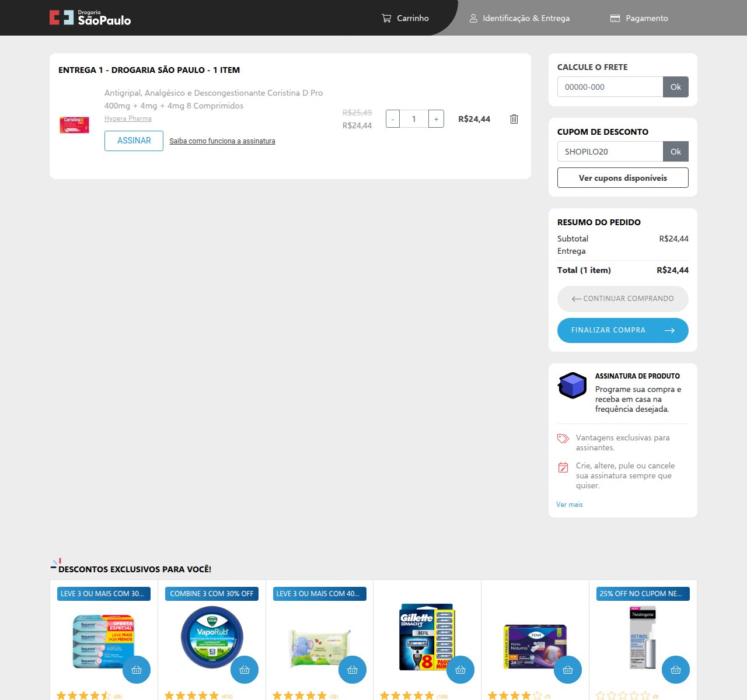Click LEVE 3 OU MAIS COM 30 badge

(x=103, y=594)
